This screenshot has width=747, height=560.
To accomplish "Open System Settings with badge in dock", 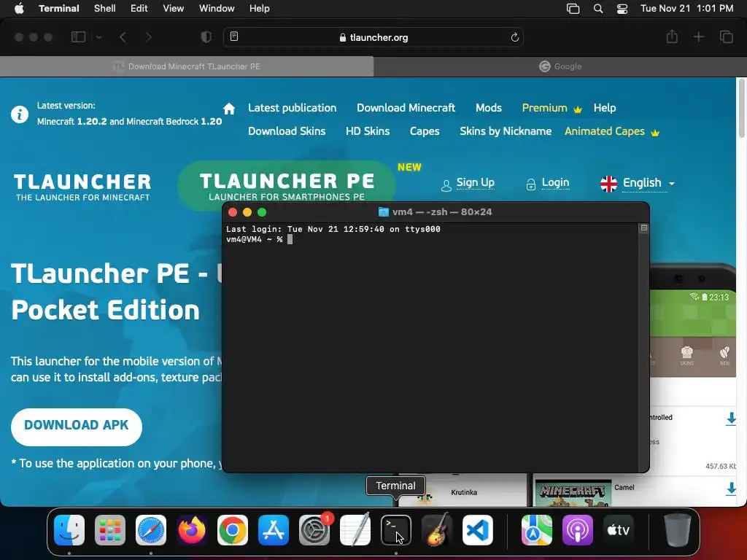I will coord(314,530).
